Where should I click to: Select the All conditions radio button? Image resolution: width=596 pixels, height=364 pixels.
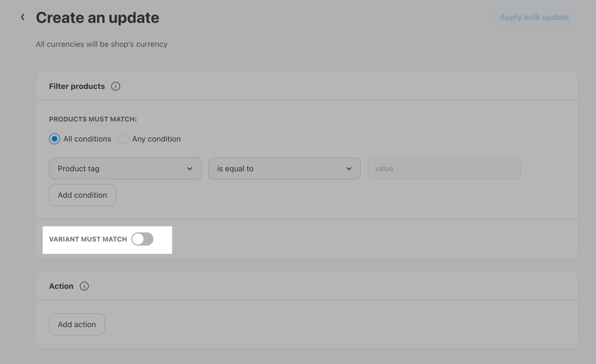click(54, 139)
